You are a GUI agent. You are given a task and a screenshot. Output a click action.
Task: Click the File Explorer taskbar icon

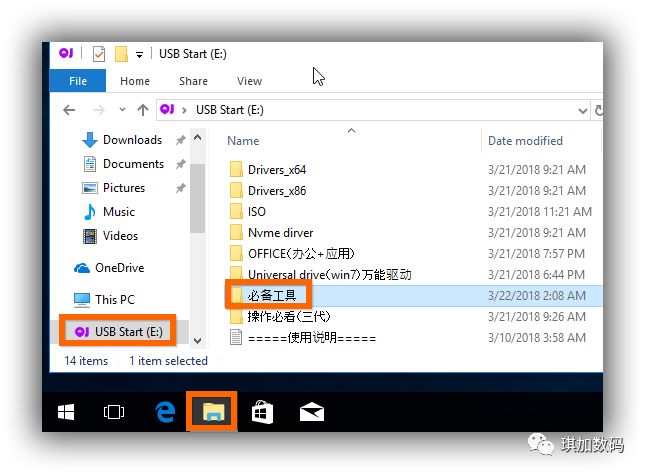tap(213, 411)
